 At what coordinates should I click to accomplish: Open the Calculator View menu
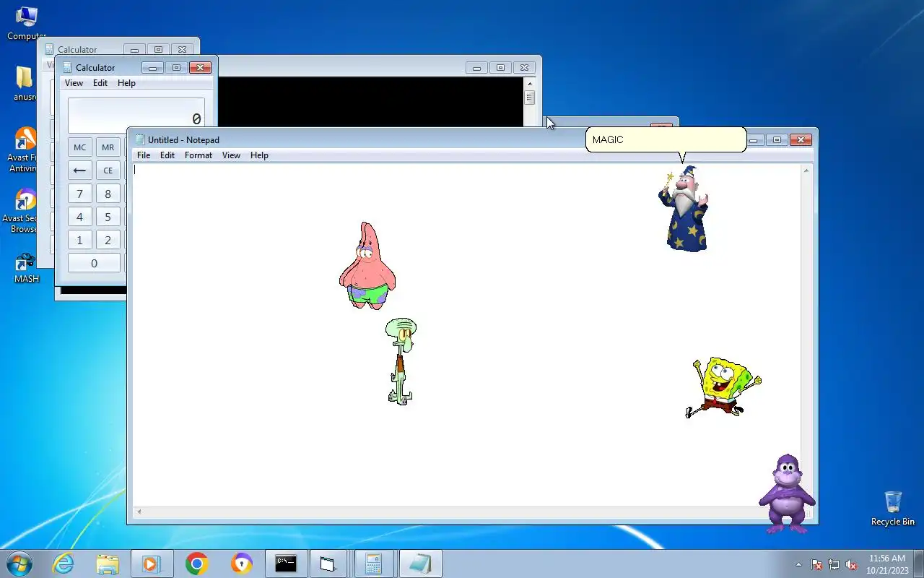point(74,83)
